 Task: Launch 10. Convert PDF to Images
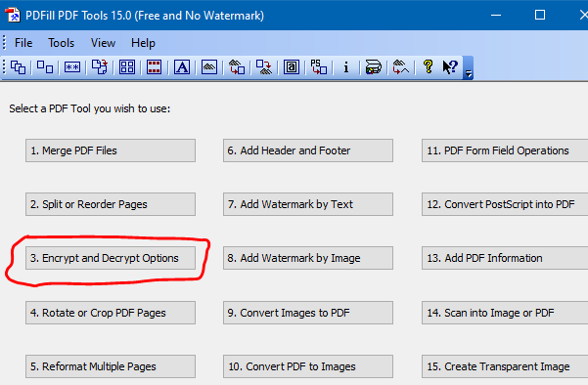pyautogui.click(x=308, y=366)
